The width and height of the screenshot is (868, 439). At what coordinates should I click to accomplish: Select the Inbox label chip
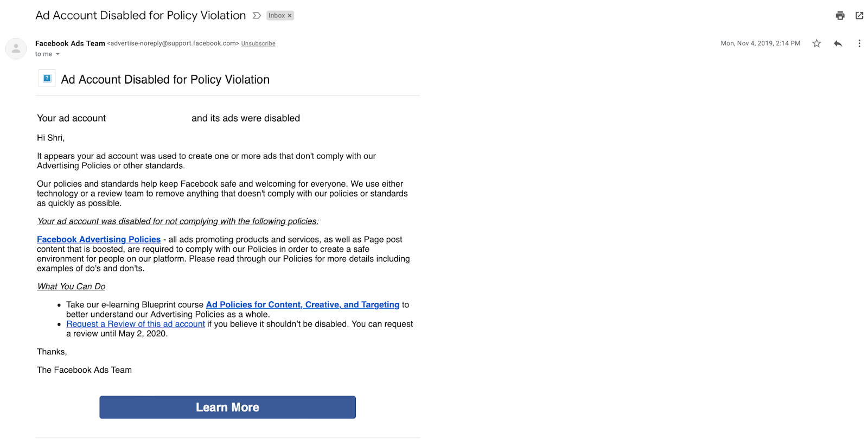[280, 16]
